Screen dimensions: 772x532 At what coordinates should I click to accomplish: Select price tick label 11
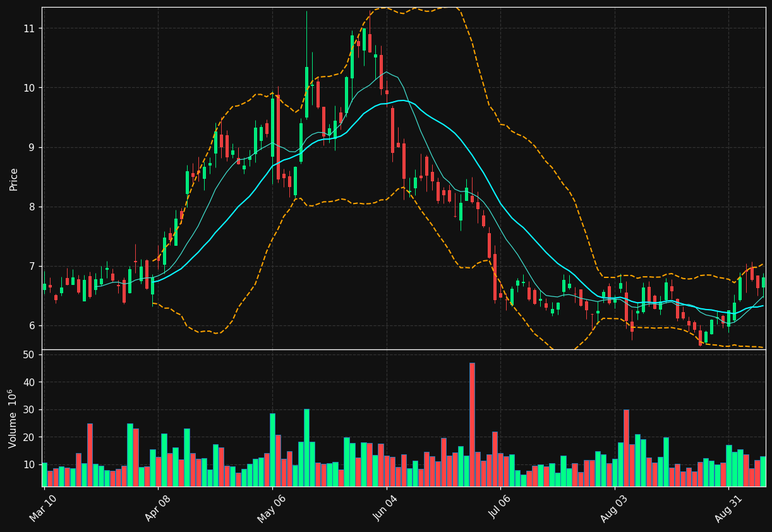click(29, 28)
